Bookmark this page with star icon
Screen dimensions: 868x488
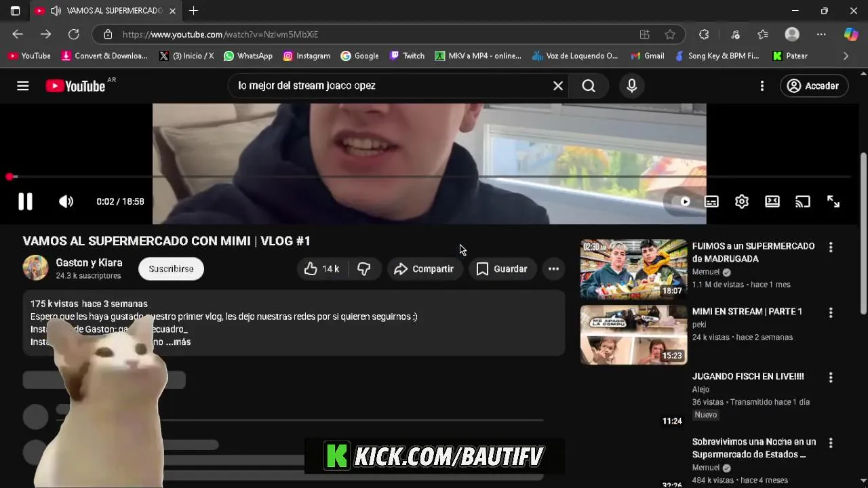point(670,35)
